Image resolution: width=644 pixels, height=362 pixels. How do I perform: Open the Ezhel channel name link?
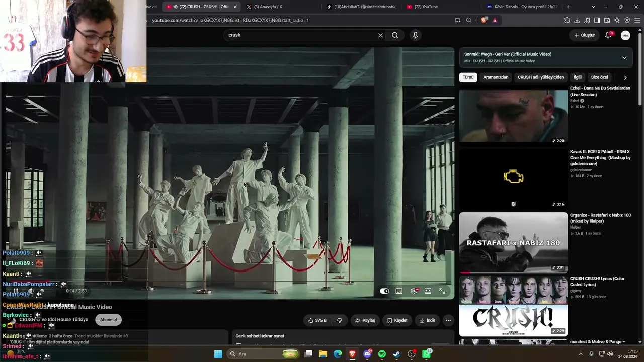574,101
